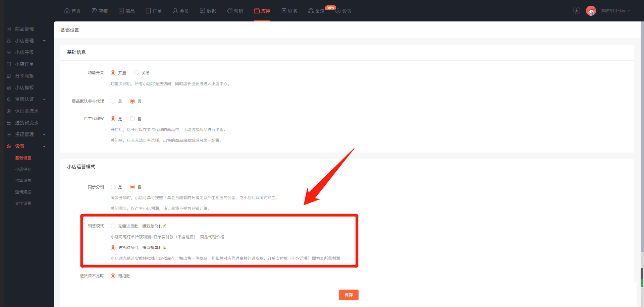Click the 保存 button
This screenshot has height=307, width=644.
pyautogui.click(x=348, y=295)
